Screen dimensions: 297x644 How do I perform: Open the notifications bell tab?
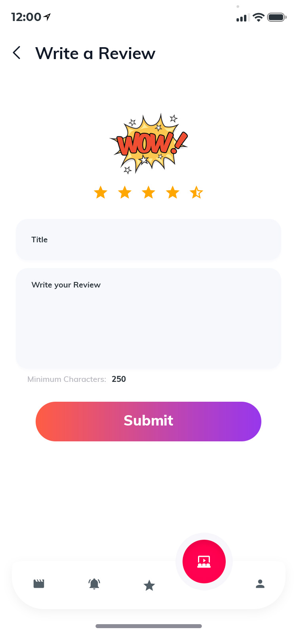pyautogui.click(x=94, y=584)
